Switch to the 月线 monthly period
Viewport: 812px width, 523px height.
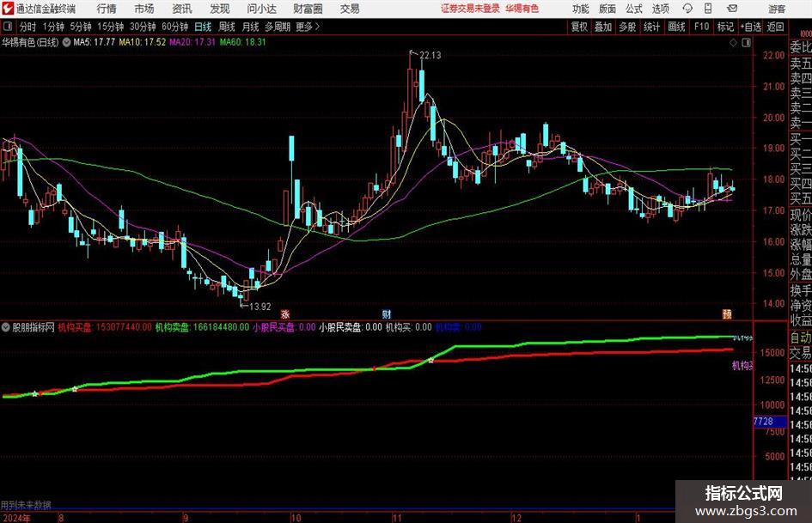(250, 27)
